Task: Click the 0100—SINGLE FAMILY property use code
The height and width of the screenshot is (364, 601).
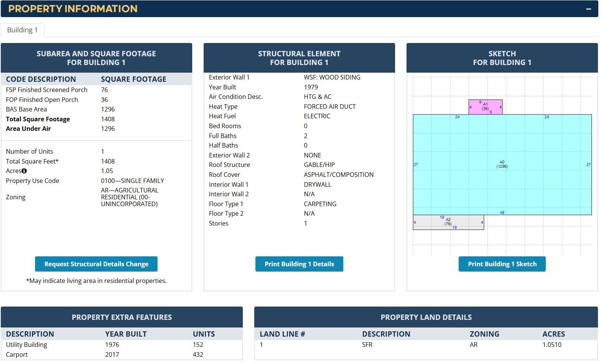Action: point(132,181)
